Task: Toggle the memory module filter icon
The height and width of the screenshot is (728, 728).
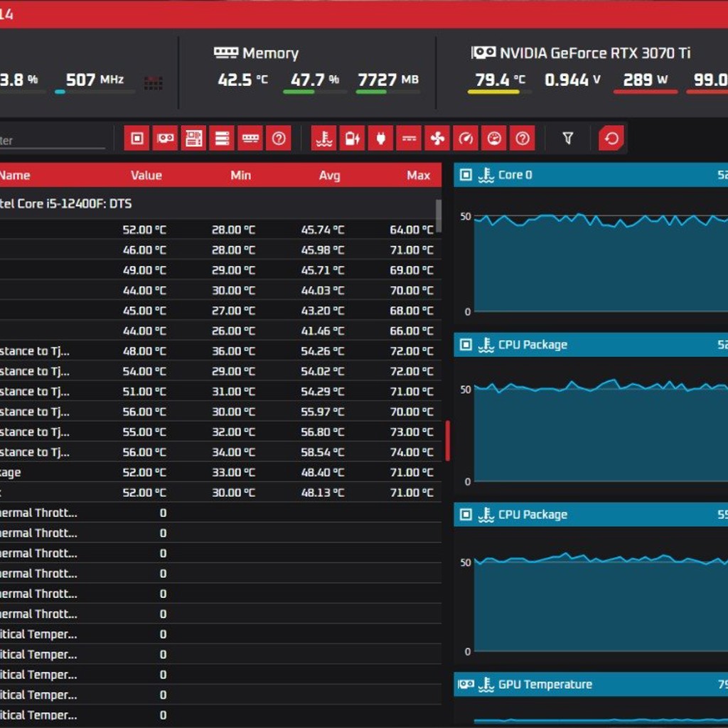Action: tap(250, 138)
